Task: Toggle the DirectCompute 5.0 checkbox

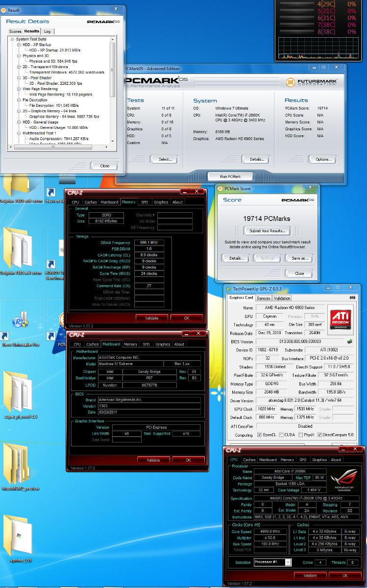Action: click(319, 435)
